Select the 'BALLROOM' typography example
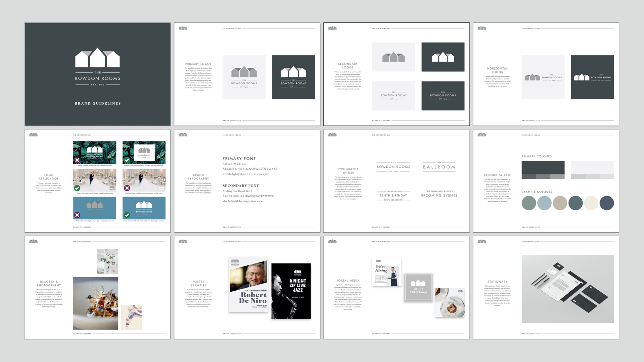 (439, 167)
